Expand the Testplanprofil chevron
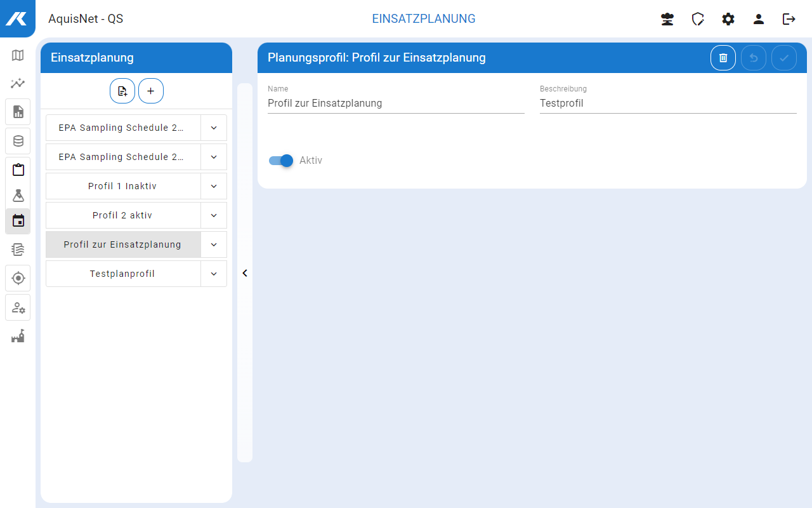The image size is (812, 508). tap(214, 274)
